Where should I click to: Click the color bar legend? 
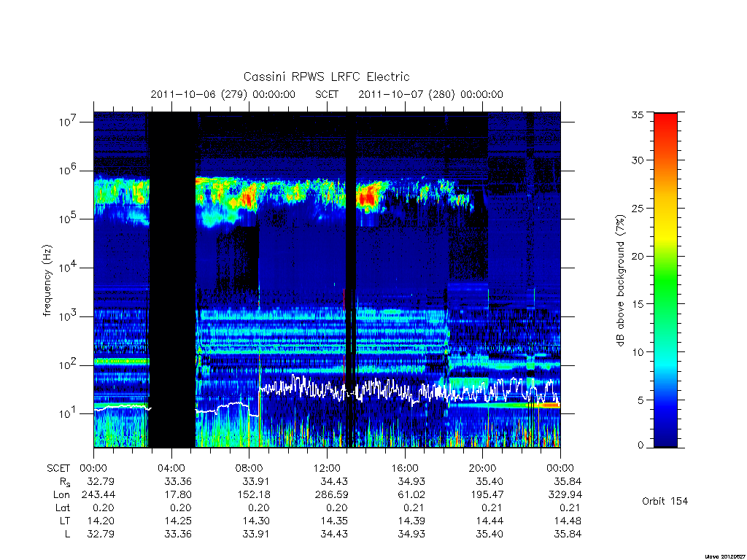(x=665, y=280)
